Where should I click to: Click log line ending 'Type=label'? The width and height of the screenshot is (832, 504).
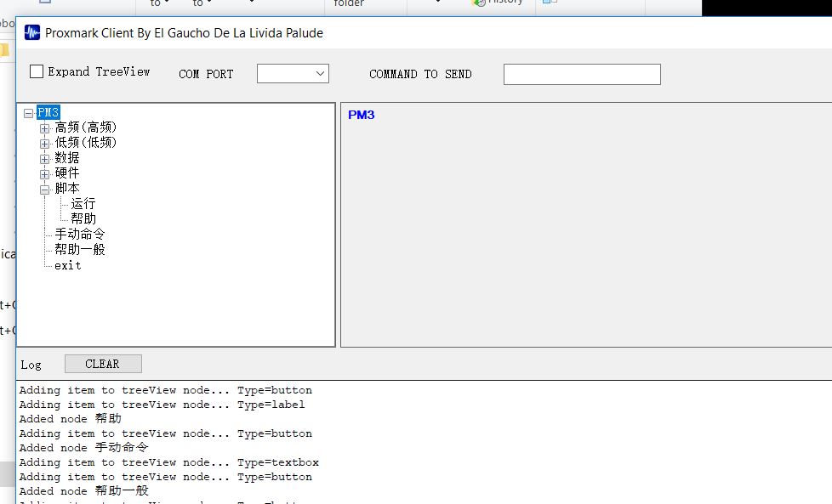tap(162, 405)
